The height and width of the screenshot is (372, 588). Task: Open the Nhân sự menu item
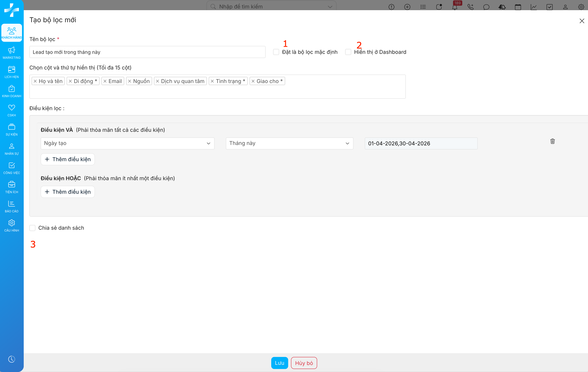(x=11, y=149)
